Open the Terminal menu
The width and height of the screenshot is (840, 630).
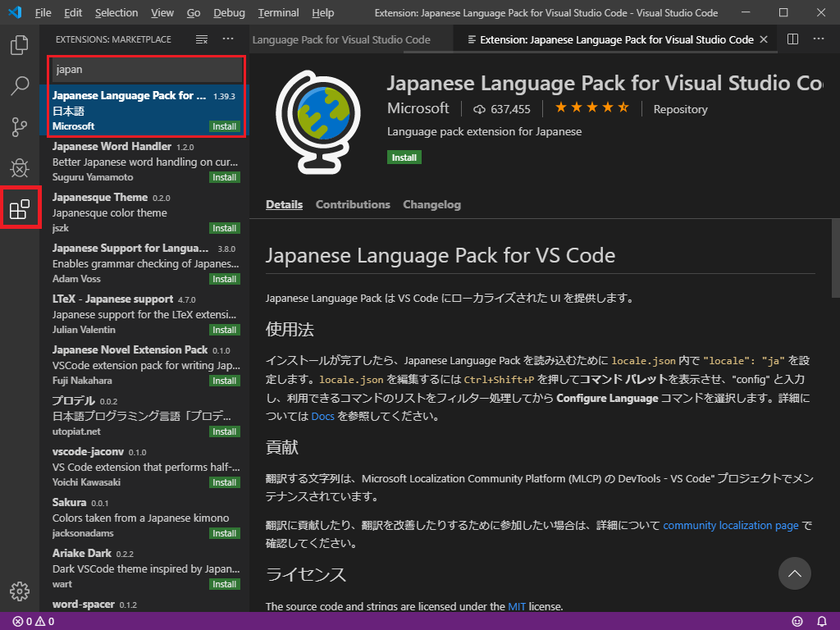pyautogui.click(x=278, y=13)
